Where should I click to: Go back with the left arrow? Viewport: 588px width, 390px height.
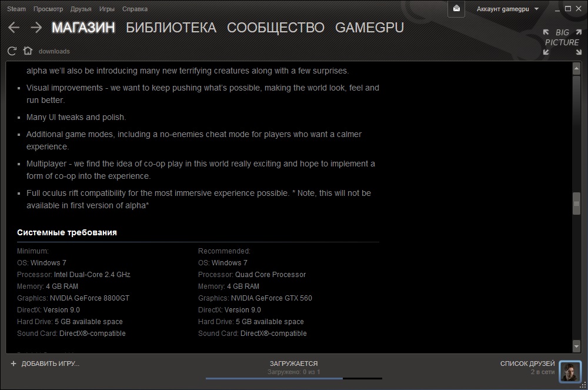click(x=14, y=28)
